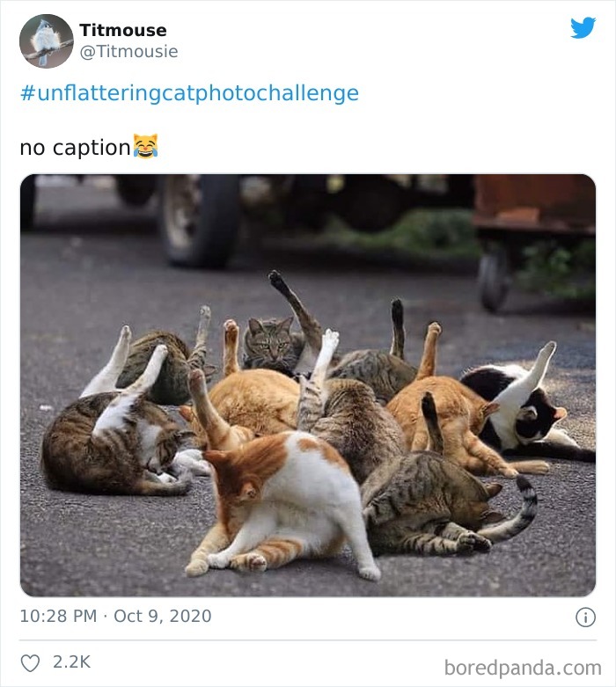This screenshot has width=616, height=687.
Task: Select the "no caption" tweet text
Action: click(x=75, y=148)
